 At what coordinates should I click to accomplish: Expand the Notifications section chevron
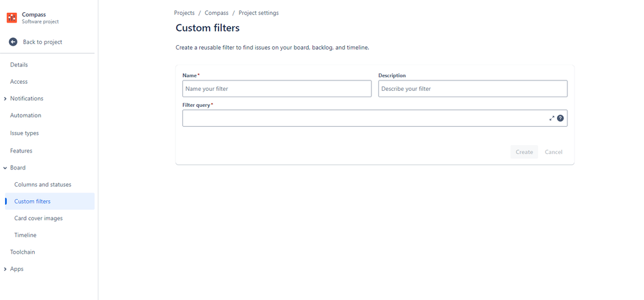[x=5, y=98]
